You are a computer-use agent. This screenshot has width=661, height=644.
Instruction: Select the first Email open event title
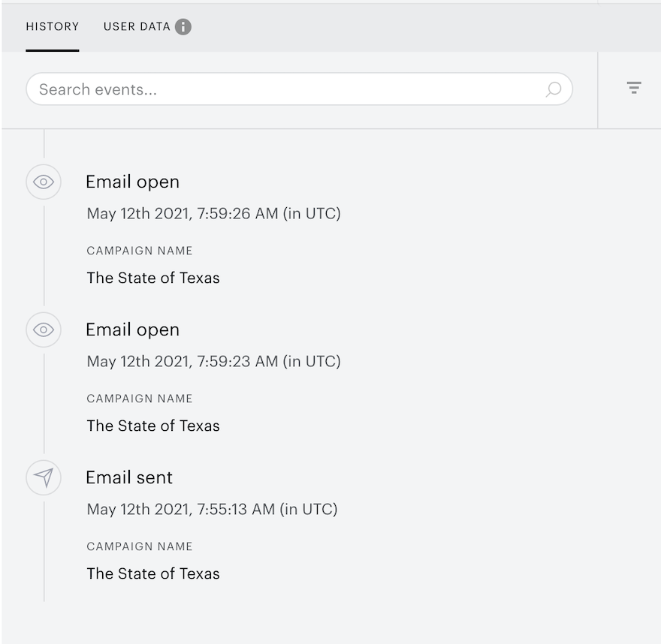pyautogui.click(x=133, y=182)
